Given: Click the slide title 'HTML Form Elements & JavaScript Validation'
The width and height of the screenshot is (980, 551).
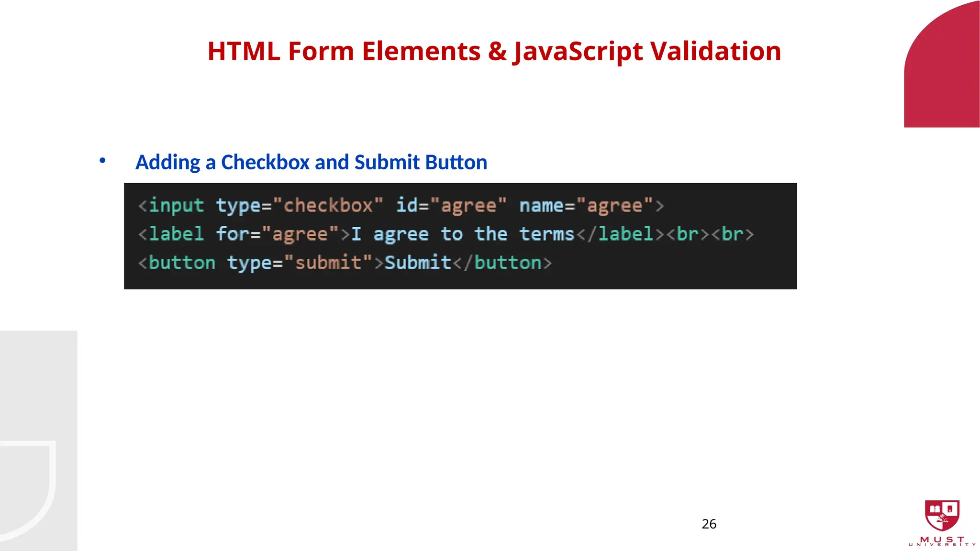Looking at the screenshot, I should point(494,51).
